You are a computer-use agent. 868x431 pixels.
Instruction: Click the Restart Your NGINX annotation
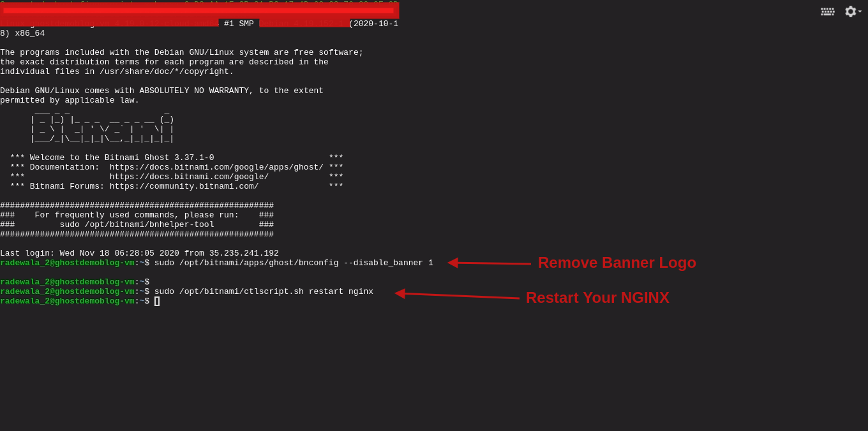point(597,297)
